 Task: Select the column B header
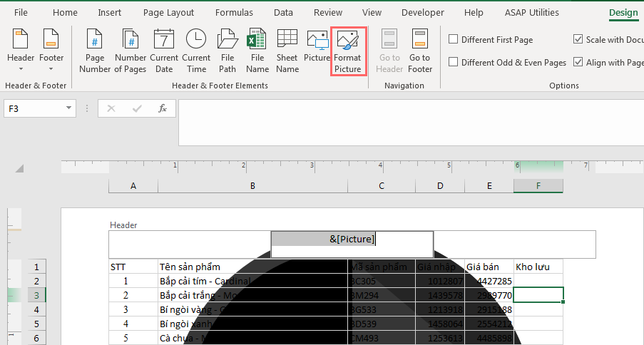[x=252, y=186]
